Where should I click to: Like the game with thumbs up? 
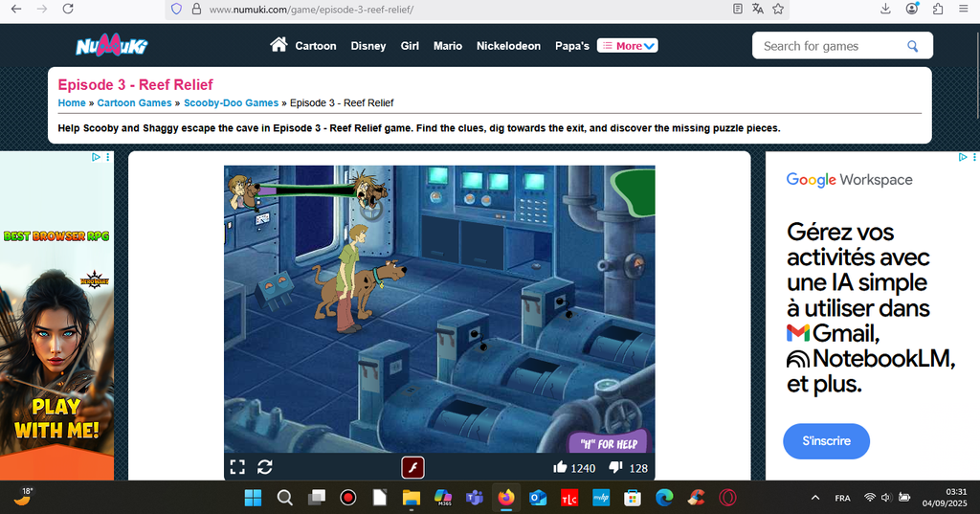click(x=560, y=468)
